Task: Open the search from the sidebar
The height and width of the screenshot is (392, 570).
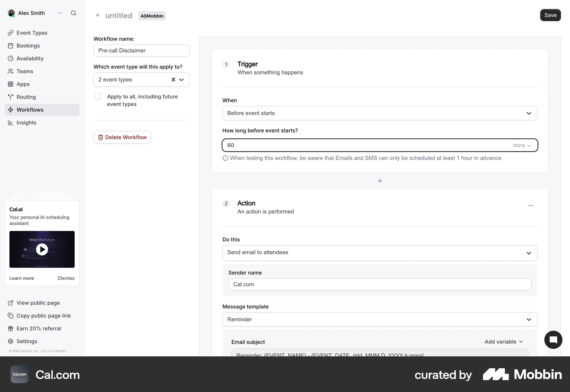Action: [74, 13]
